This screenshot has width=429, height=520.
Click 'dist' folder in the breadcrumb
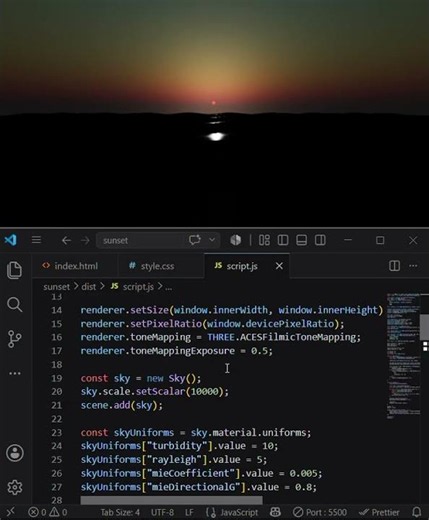click(x=89, y=287)
